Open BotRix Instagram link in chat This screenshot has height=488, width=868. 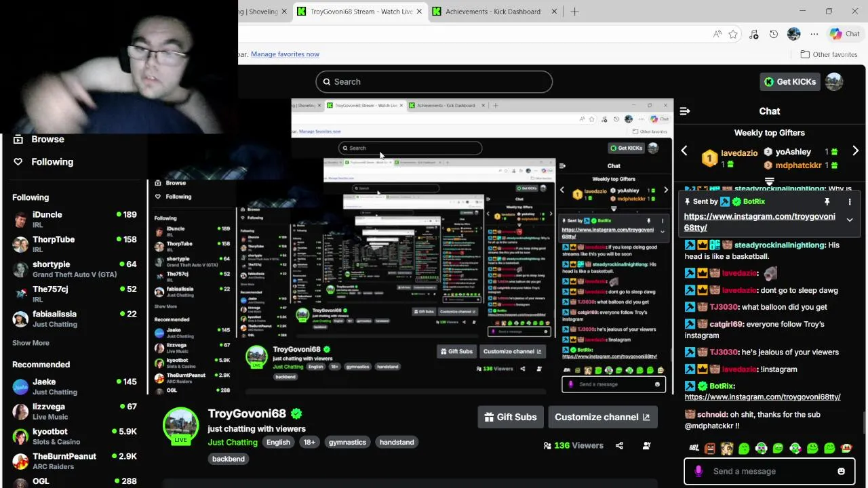click(762, 397)
